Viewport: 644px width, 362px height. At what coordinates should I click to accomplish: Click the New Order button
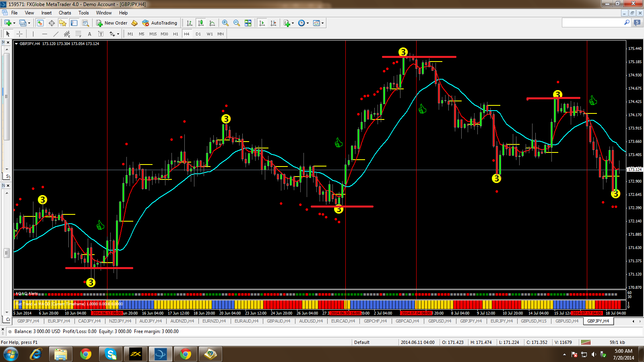point(111,23)
